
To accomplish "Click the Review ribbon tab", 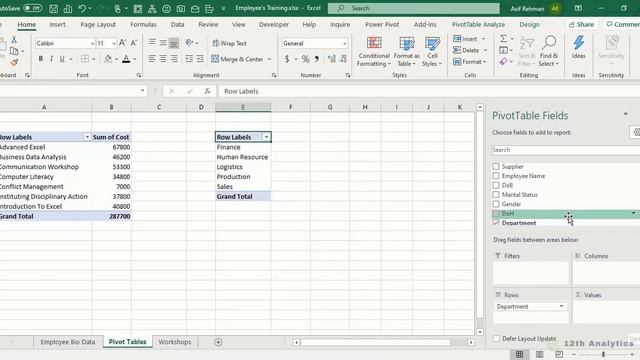I will 208,24.
